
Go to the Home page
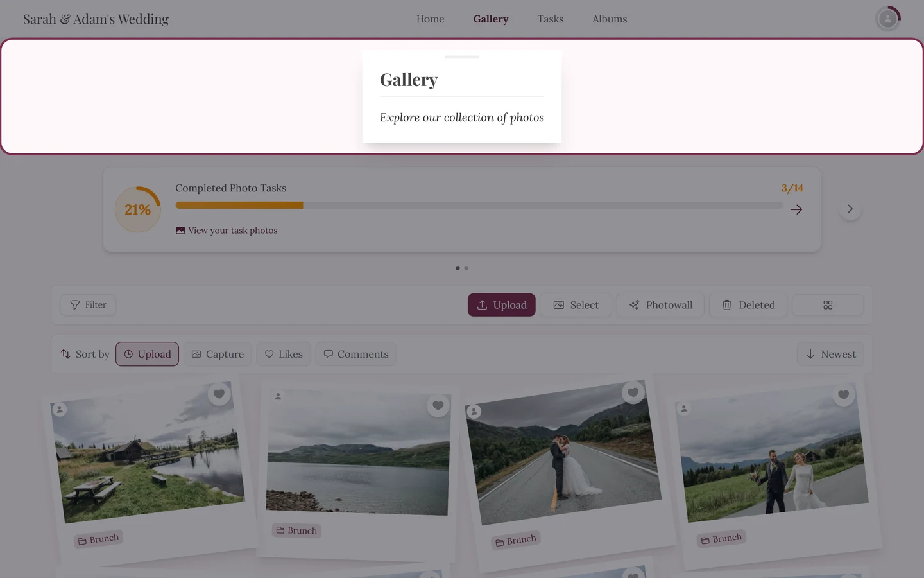click(x=430, y=19)
